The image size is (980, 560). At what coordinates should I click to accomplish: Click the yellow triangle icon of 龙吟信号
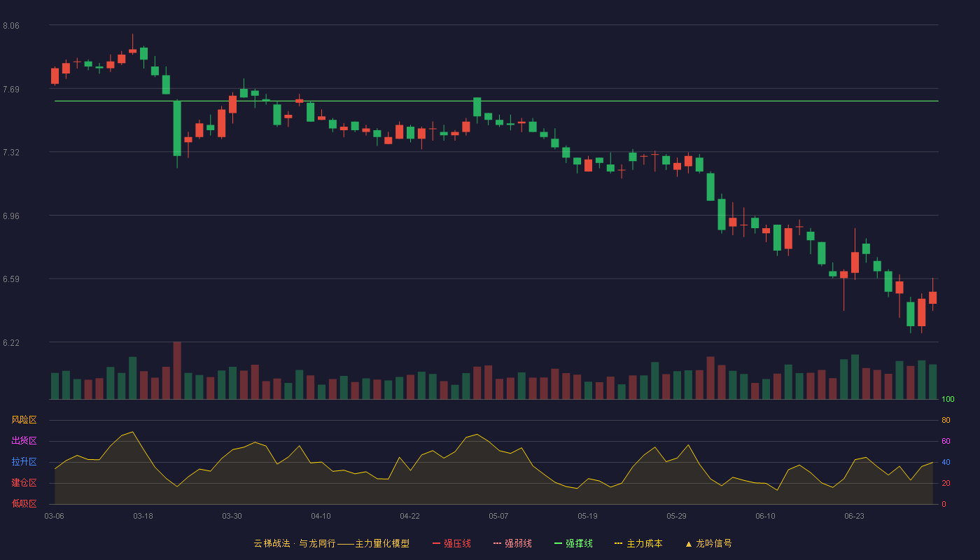(689, 544)
